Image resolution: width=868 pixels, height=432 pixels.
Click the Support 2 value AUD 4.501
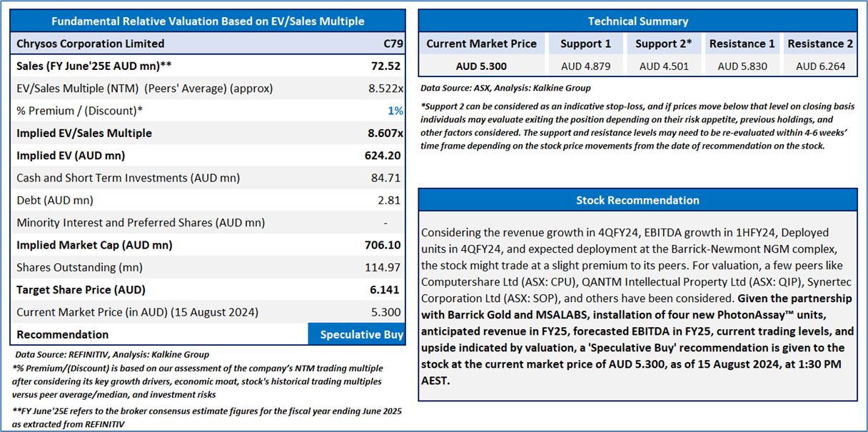click(664, 66)
